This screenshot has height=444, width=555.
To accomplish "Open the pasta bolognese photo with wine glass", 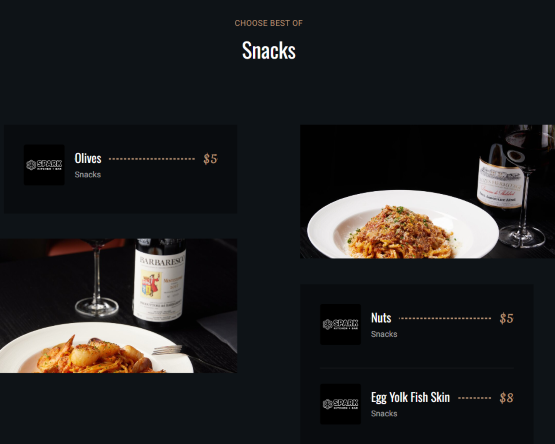I will pyautogui.click(x=428, y=192).
